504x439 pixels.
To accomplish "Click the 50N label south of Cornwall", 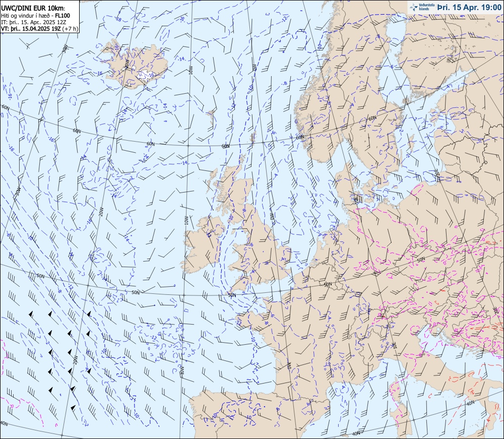I will pyautogui.click(x=232, y=295).
